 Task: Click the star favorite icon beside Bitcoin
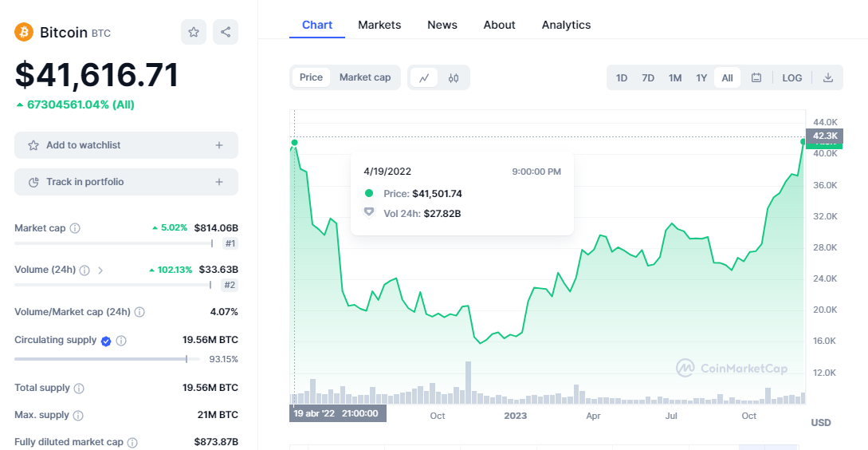point(193,32)
